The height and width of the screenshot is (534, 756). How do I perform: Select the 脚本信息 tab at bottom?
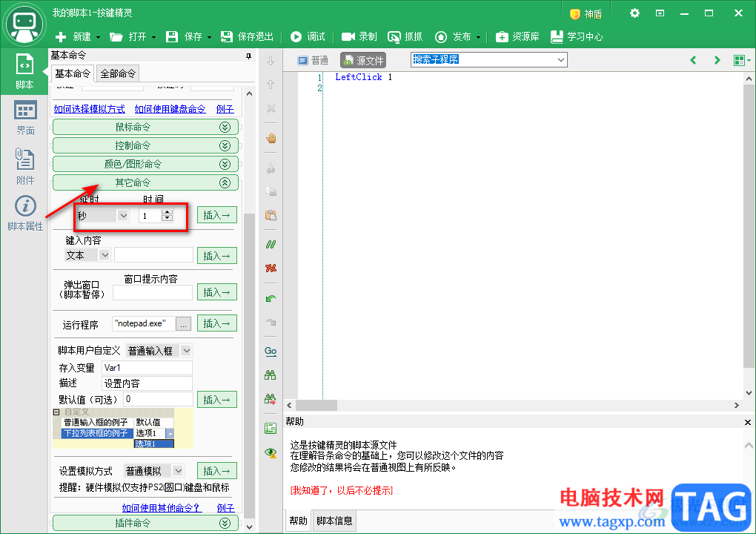[334, 521]
